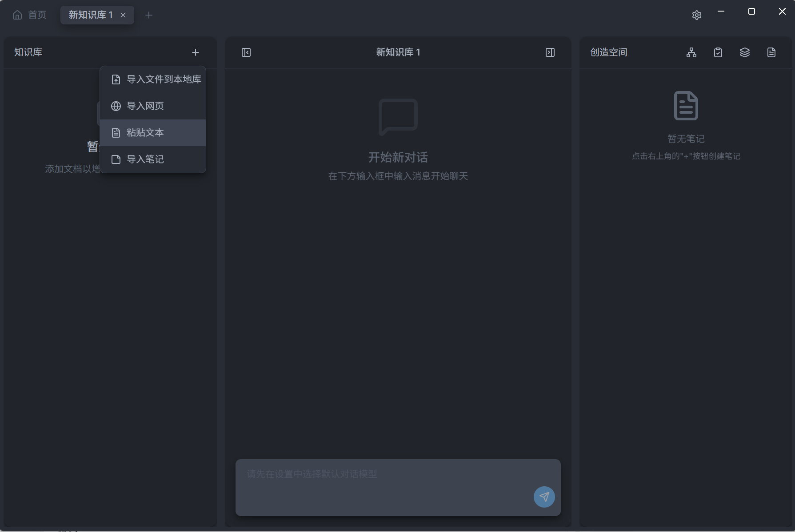Switch to the 新知识库 1 tab
Screen dimensions: 795x532
pos(91,15)
